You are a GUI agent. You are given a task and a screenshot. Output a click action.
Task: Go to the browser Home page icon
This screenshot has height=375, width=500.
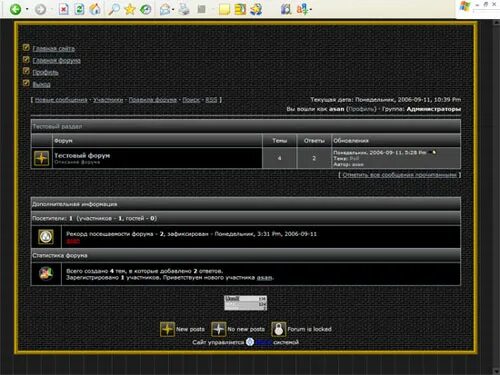[95, 9]
